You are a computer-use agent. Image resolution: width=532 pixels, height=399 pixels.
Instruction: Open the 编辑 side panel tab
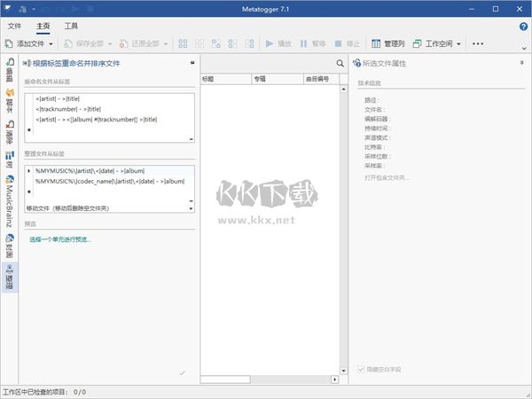[x=10, y=69]
